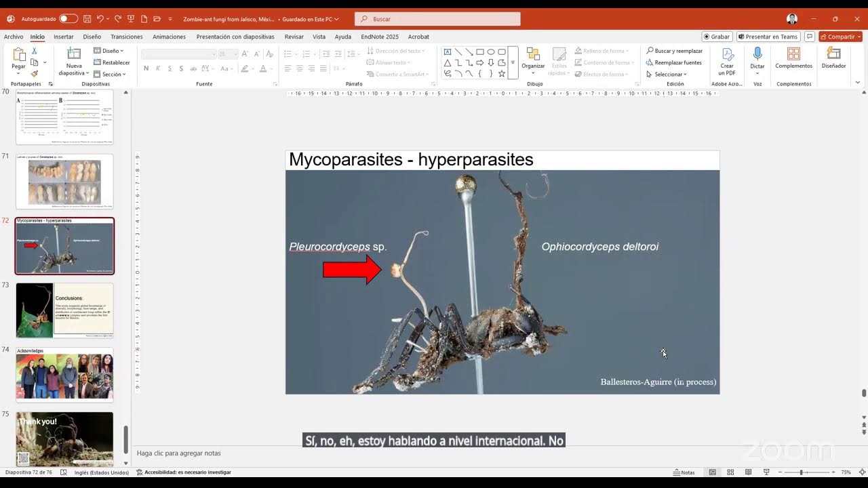Image resolution: width=868 pixels, height=488 pixels.
Task: Cut selection with scissors icon
Action: (x=34, y=52)
